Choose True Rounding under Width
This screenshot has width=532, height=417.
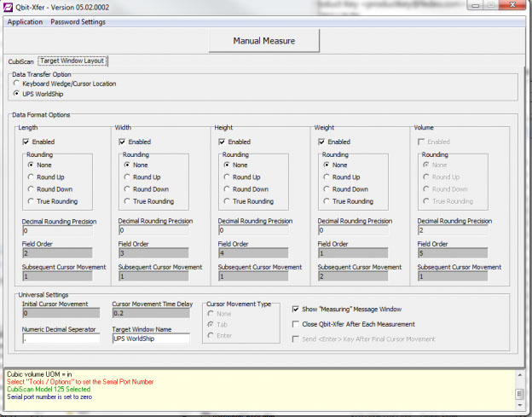(x=127, y=201)
